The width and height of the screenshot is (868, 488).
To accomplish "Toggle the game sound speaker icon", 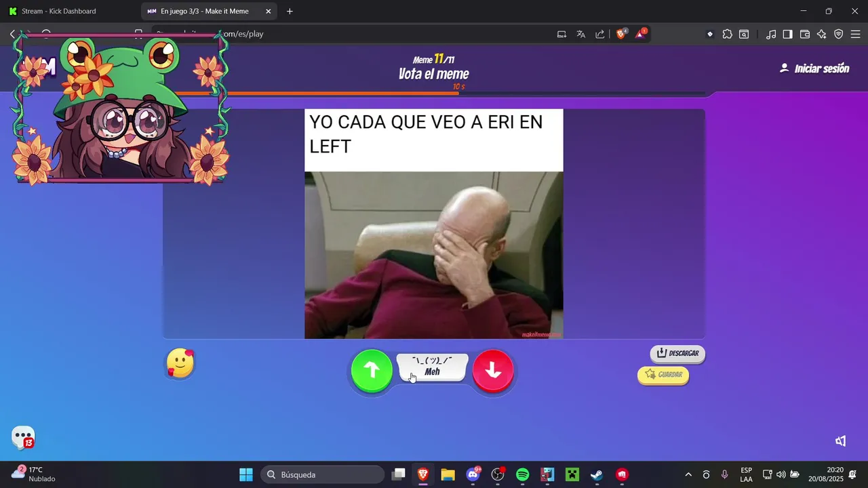I will (841, 441).
